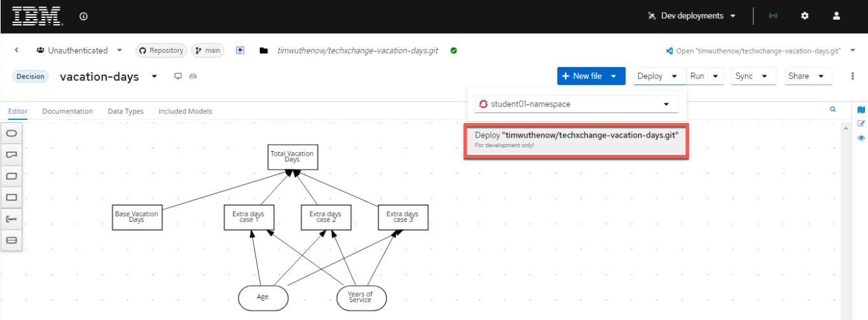Open the Unauthenticated account dropdown
The width and height of the screenshot is (868, 320).
[80, 50]
